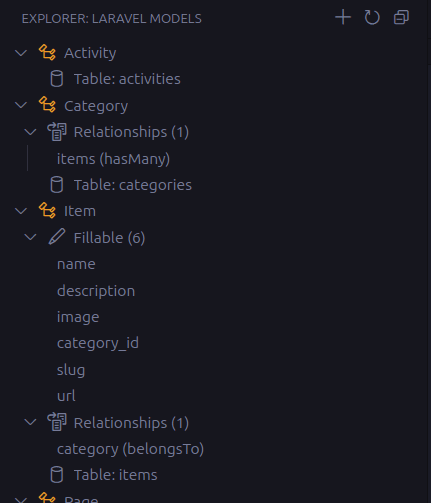Refresh the Laravel Models explorer
431x503 pixels.
pos(372,17)
